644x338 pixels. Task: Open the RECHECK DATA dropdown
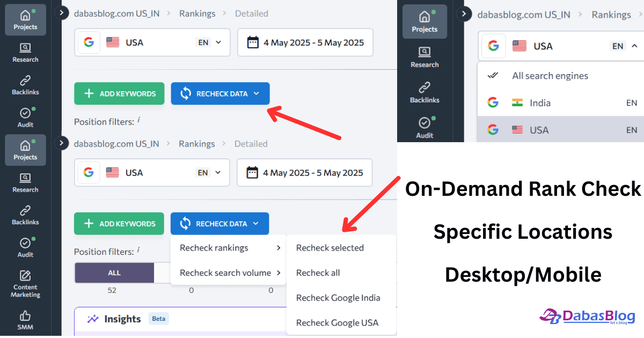[x=220, y=93]
